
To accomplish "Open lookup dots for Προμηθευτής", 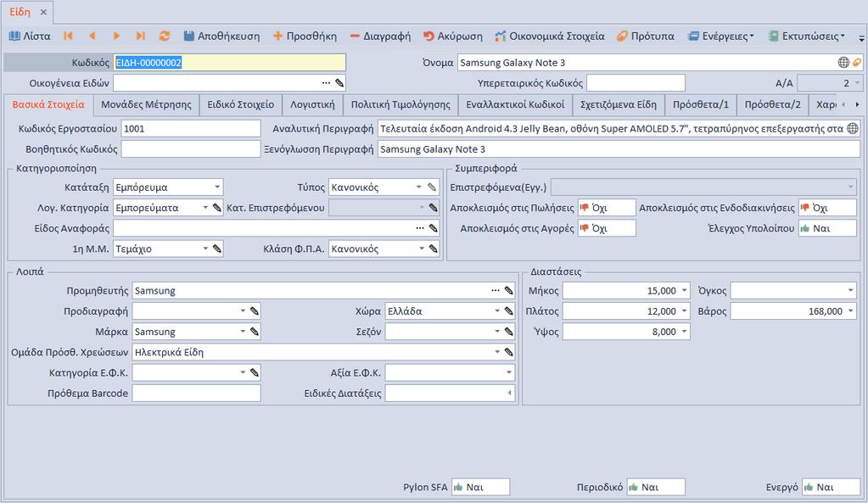I will (x=496, y=290).
